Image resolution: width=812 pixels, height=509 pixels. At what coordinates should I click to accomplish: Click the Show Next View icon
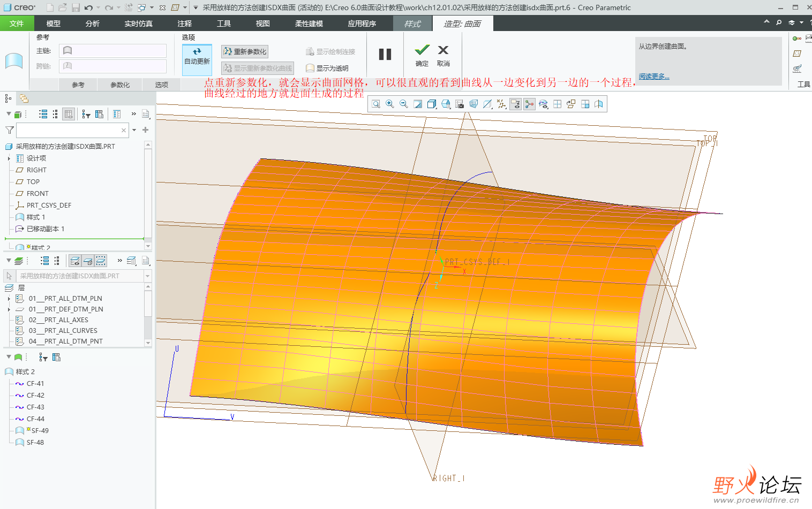(585, 104)
